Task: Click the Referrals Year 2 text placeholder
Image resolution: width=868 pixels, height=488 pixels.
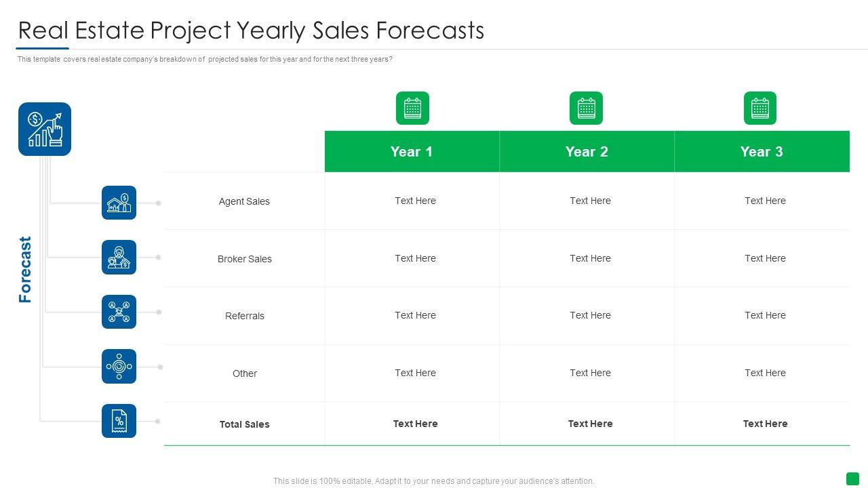Action: click(590, 315)
